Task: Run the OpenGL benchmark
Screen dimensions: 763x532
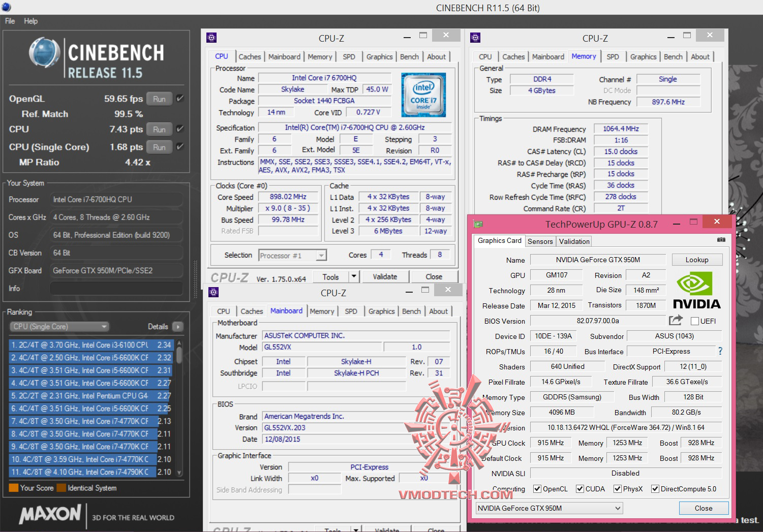Action: [159, 99]
